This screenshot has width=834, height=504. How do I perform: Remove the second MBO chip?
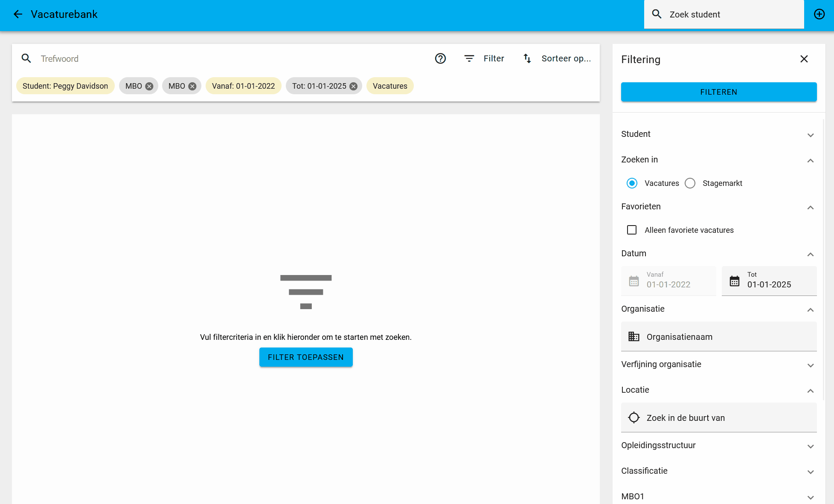(x=192, y=86)
